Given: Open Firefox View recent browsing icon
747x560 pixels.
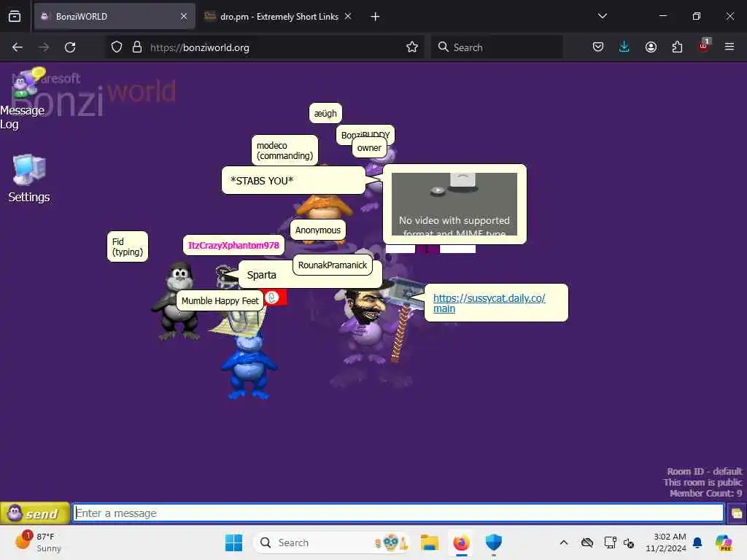Looking at the screenshot, I should (15, 16).
